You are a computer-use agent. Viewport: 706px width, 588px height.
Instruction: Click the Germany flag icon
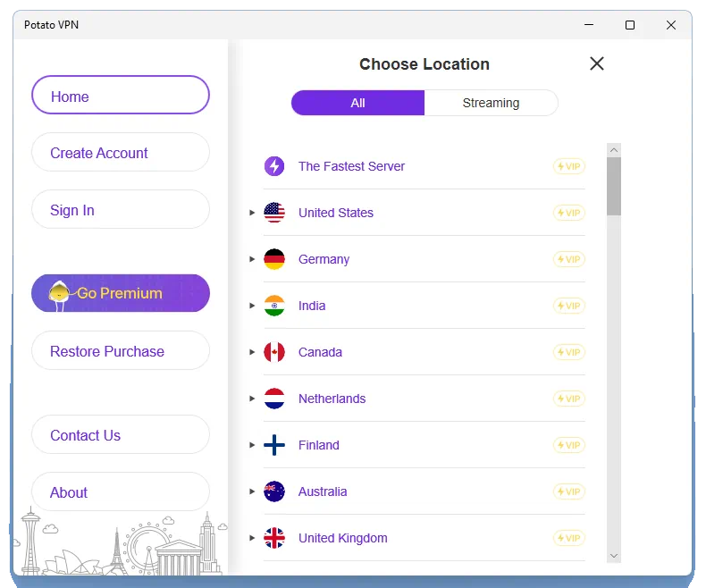click(x=274, y=259)
